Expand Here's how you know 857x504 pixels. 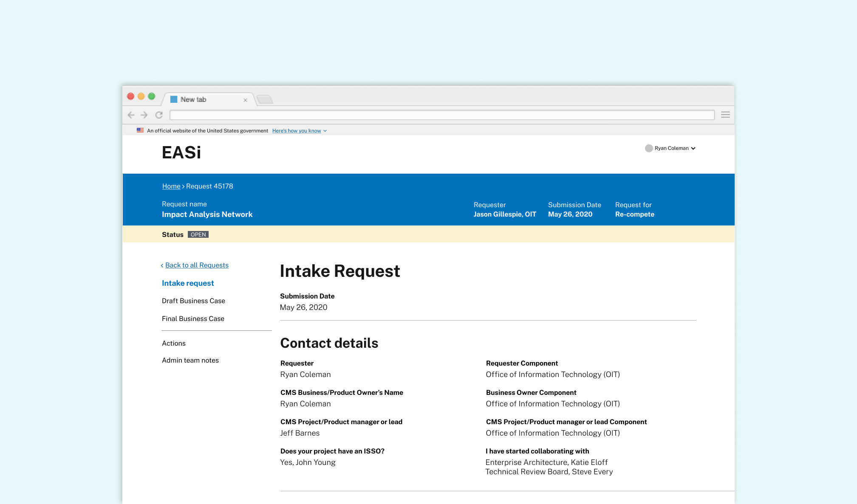(300, 131)
